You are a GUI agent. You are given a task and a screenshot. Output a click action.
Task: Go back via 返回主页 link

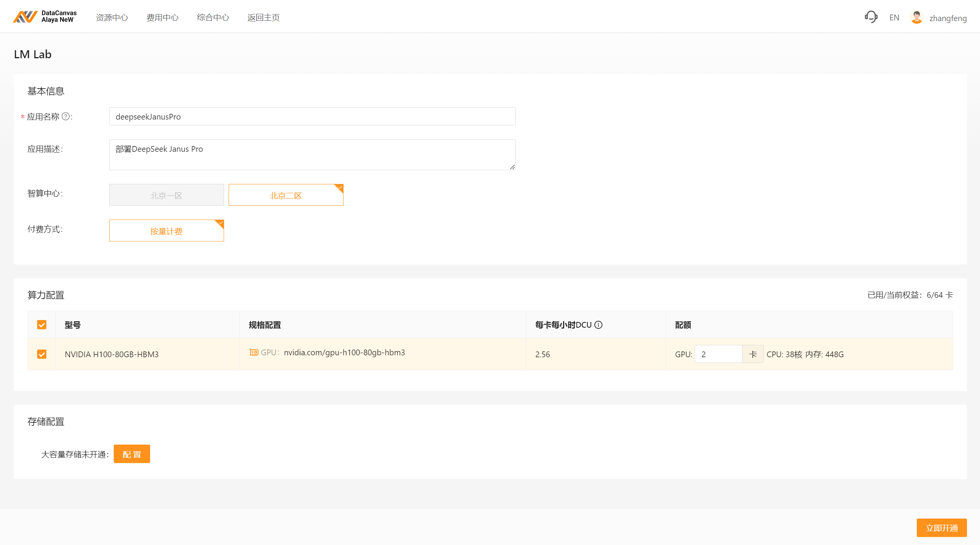click(263, 18)
